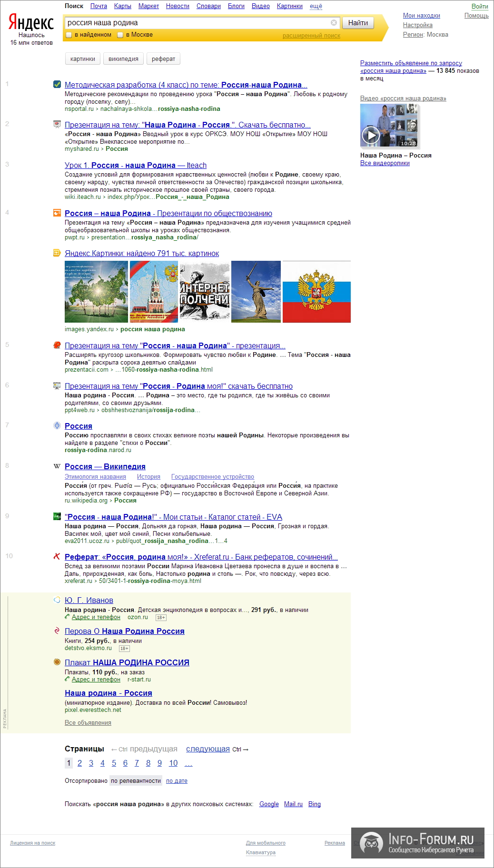Open the 'Мои находки' link
This screenshot has height=868, width=494.
(x=422, y=16)
